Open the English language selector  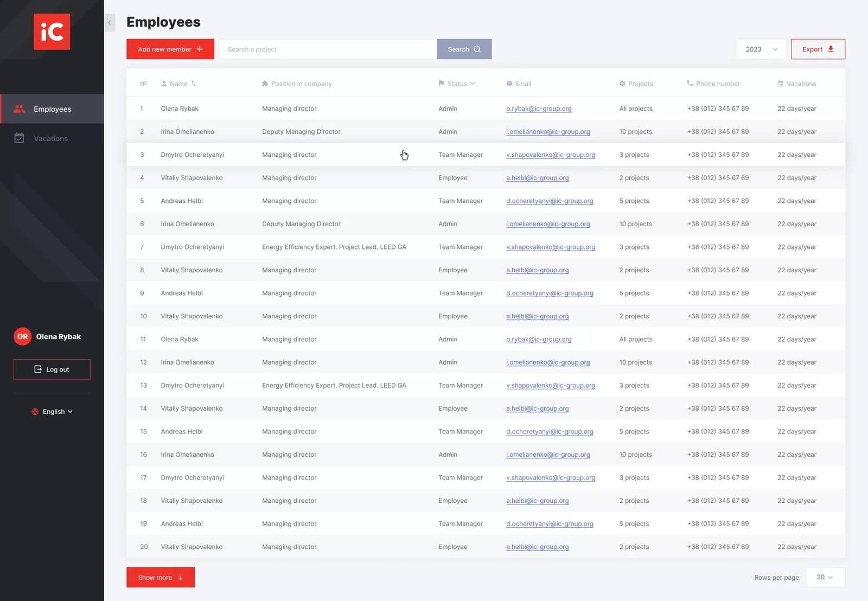tap(52, 412)
